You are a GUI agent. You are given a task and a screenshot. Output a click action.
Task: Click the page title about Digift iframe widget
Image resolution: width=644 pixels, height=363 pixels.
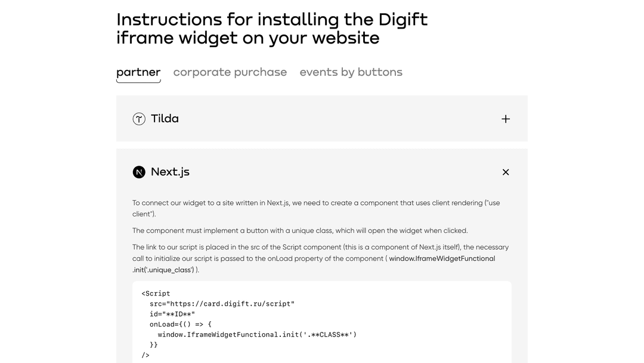coord(272,29)
